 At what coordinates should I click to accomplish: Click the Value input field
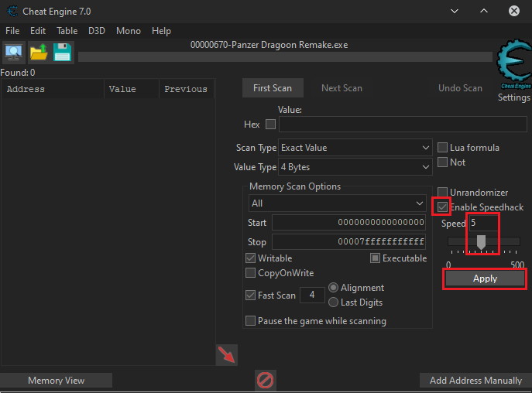click(403, 125)
